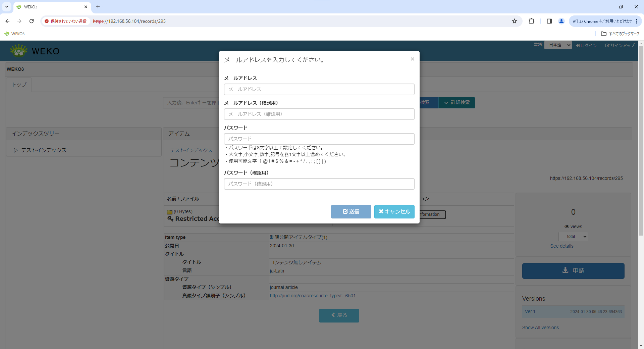
Task: Close the email entry dialog with X
Action: coord(412,59)
